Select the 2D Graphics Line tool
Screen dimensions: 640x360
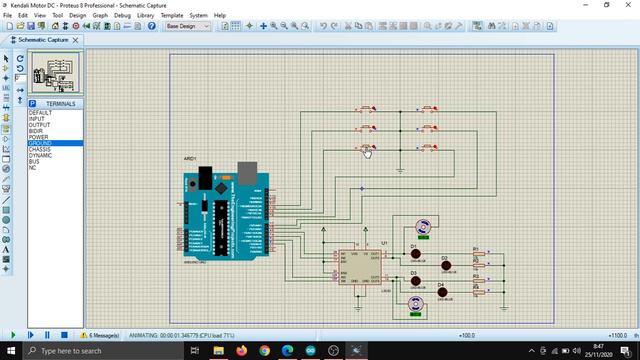tap(6, 200)
